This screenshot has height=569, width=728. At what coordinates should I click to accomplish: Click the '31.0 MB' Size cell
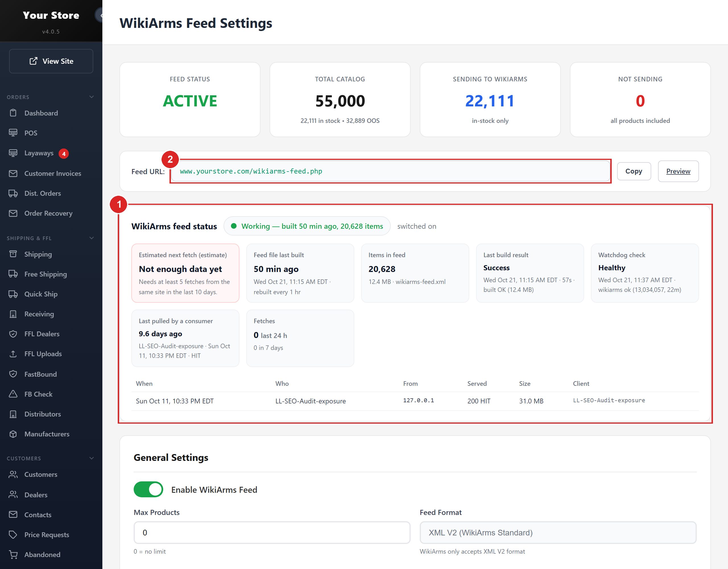coord(531,401)
